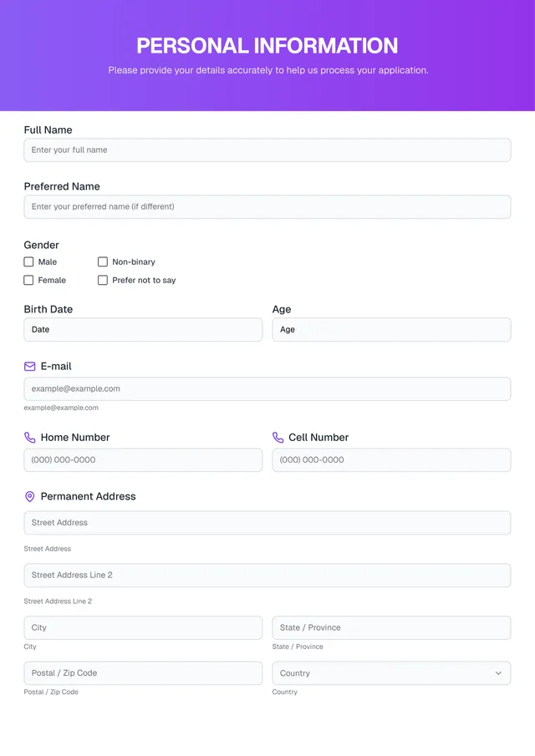Click the Home Number input field
Screen dimensions: 535x756
(143, 459)
